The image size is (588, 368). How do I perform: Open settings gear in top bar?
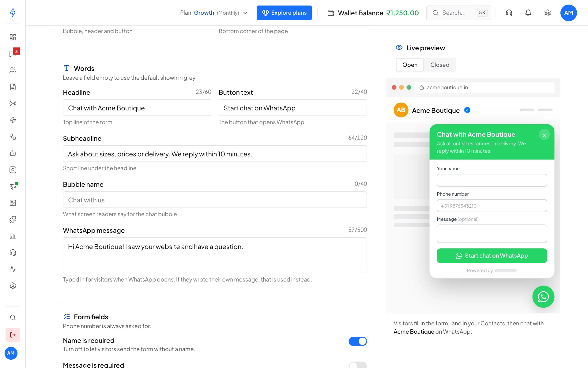548,13
